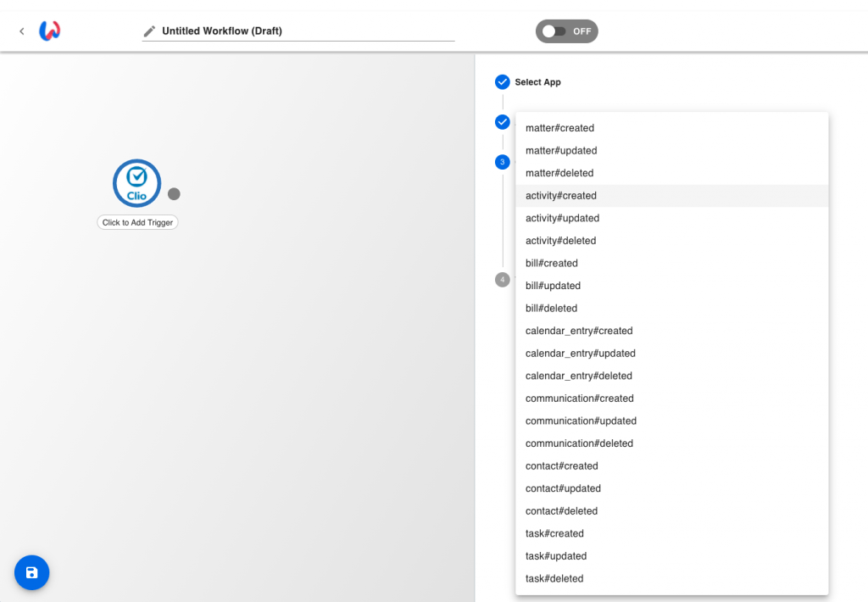Click the step 3 indicator circle

(x=502, y=162)
